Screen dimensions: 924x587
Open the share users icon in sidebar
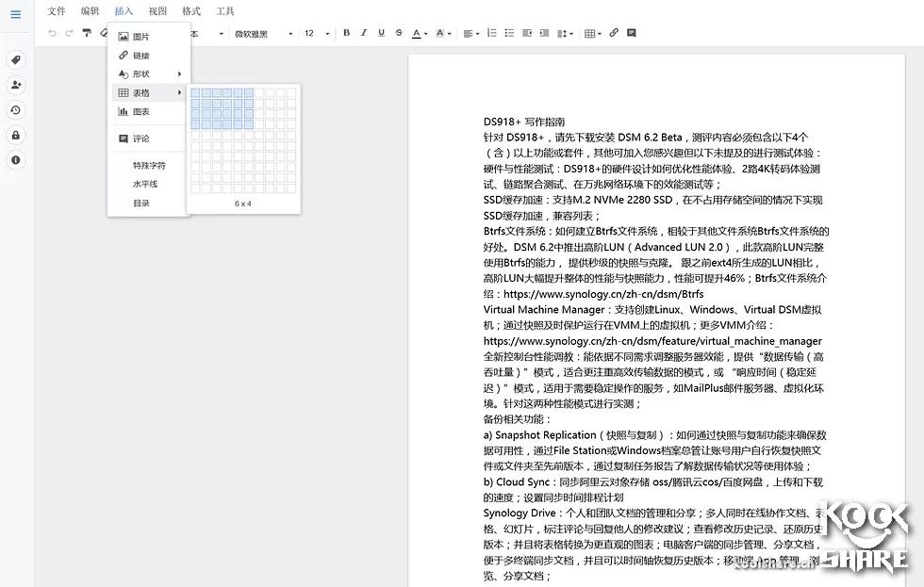click(x=16, y=85)
